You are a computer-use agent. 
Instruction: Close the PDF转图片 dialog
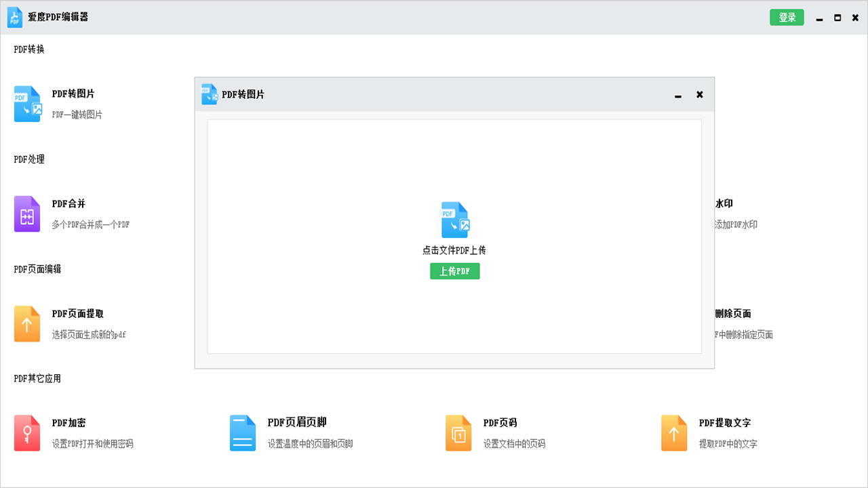click(x=699, y=95)
